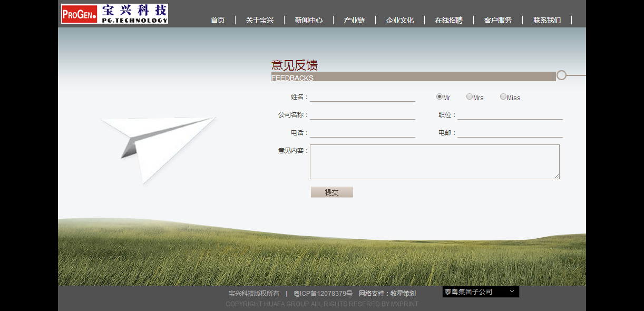This screenshot has width=644, height=311.
Task: Click the 牧星策划 network support link
Action: (404, 293)
